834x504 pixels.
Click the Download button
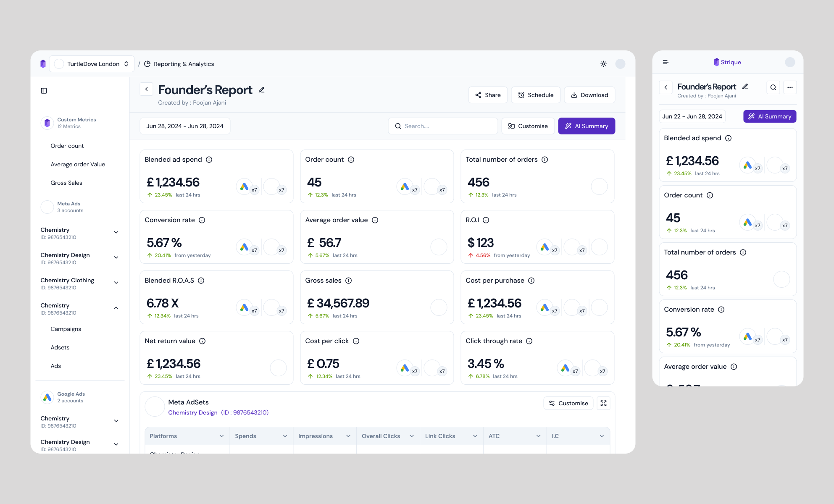point(589,95)
